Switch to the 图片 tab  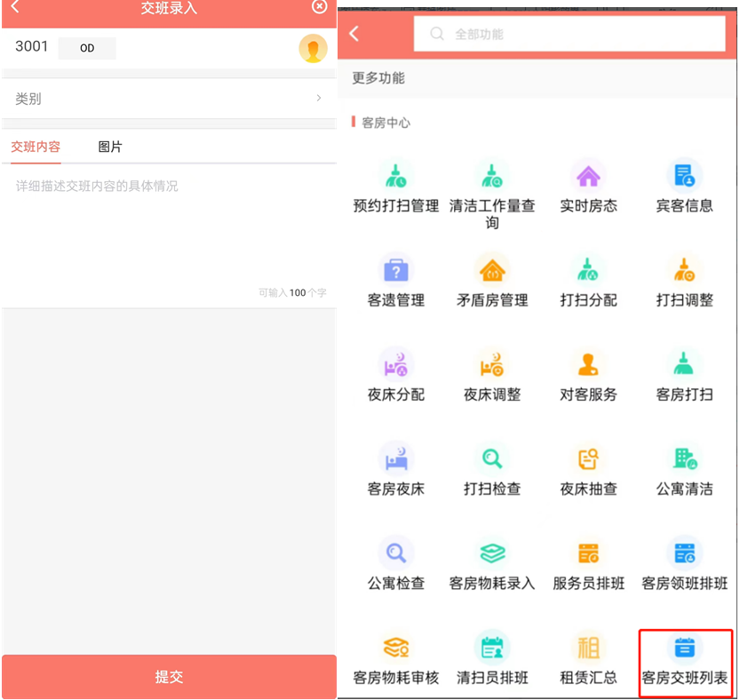110,147
